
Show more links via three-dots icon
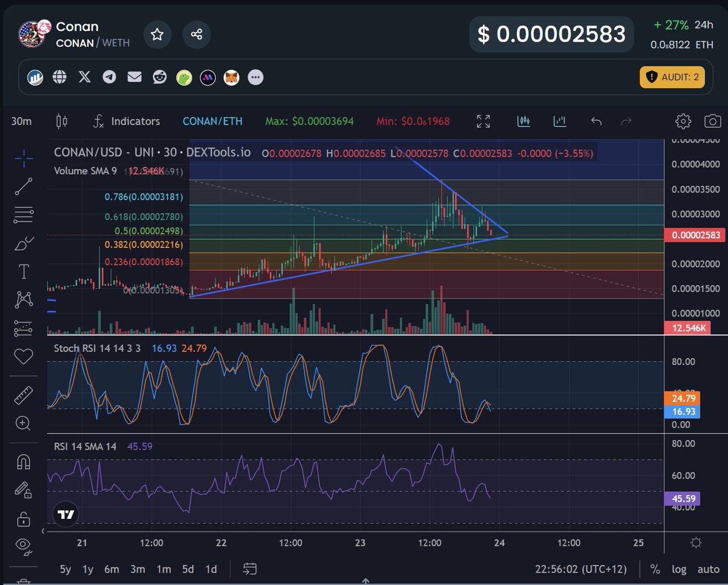point(255,78)
